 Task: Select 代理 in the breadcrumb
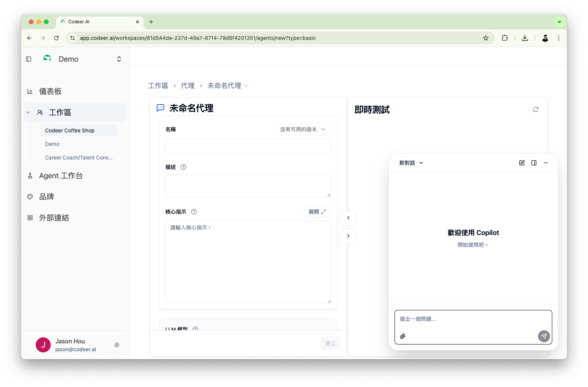[187, 85]
